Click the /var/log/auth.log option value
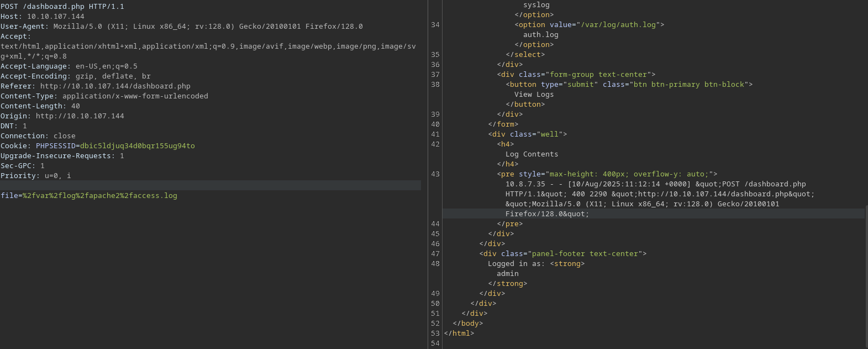The image size is (868, 349). coord(618,25)
